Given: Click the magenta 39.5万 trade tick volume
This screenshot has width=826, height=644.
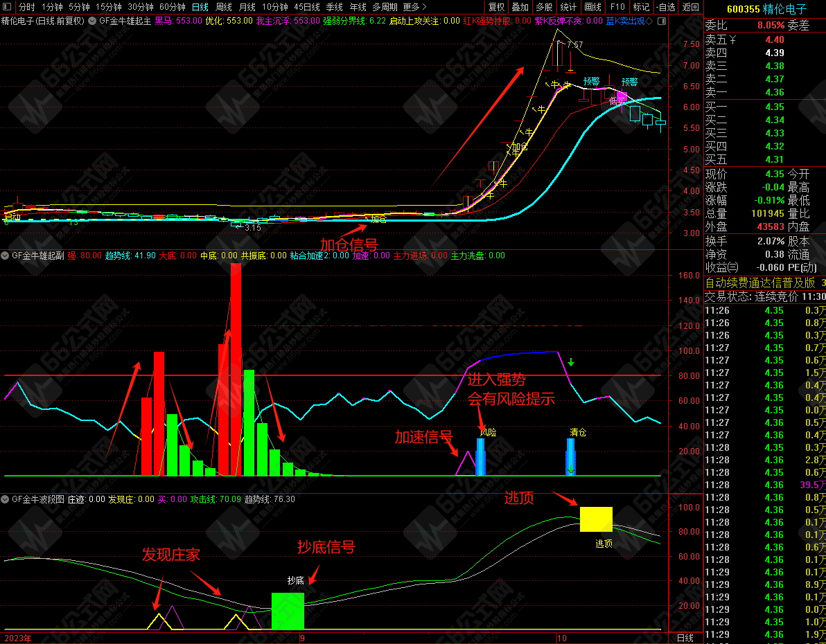Looking at the screenshot, I should [x=813, y=485].
